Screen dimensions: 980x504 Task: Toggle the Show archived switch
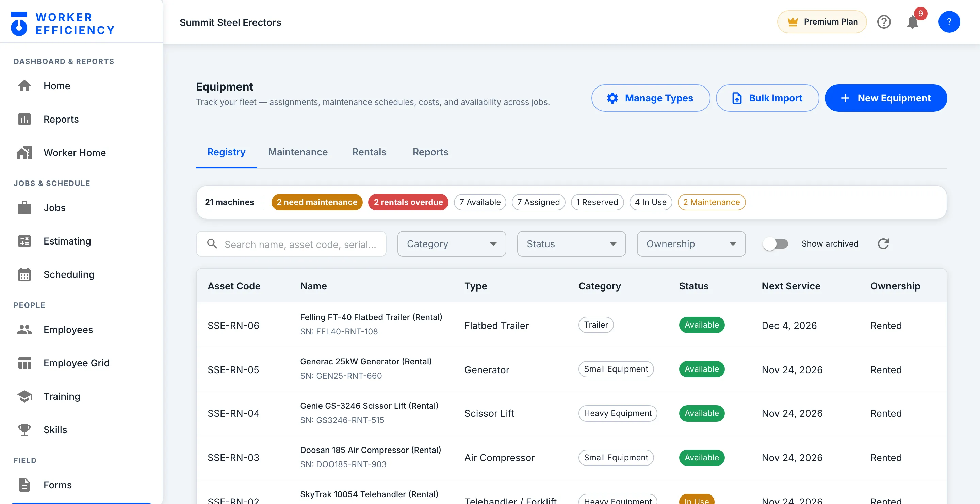click(775, 243)
